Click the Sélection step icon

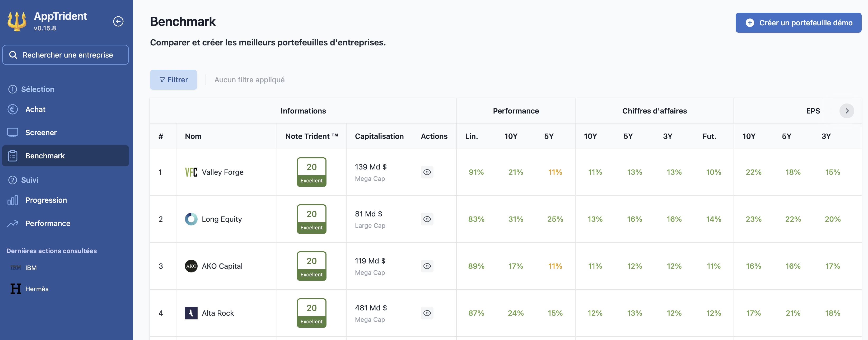click(x=12, y=89)
